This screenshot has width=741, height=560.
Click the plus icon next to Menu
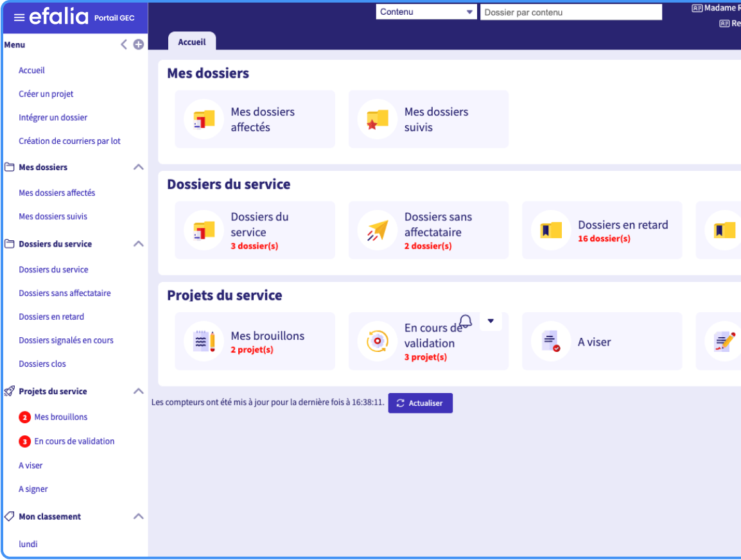139,44
